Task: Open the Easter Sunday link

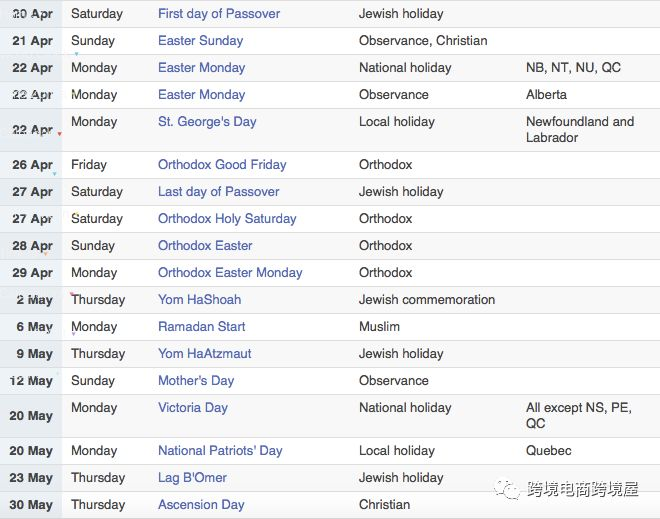Action: click(x=200, y=40)
